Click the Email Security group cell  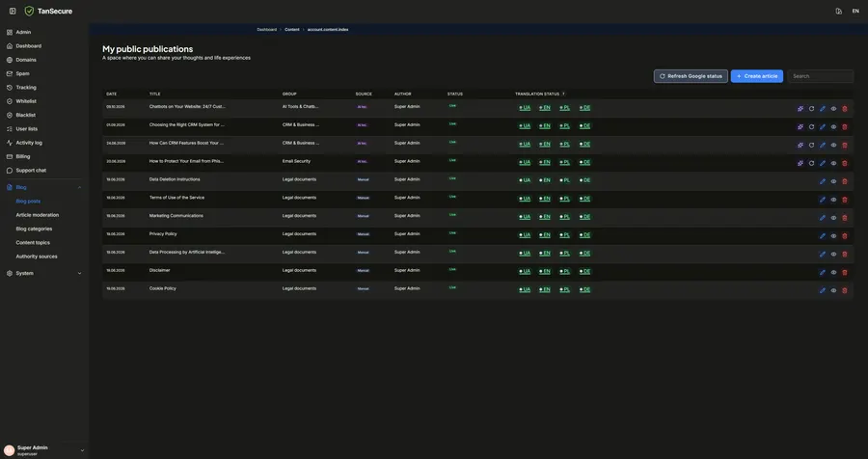coord(296,161)
